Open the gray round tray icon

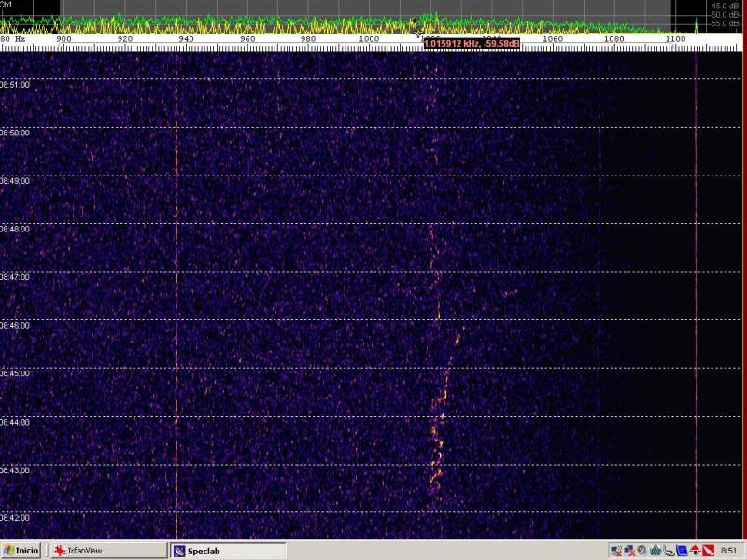coord(642,551)
